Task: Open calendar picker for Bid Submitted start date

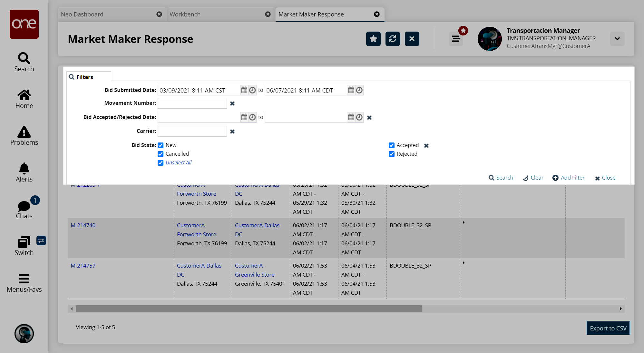Action: [244, 90]
